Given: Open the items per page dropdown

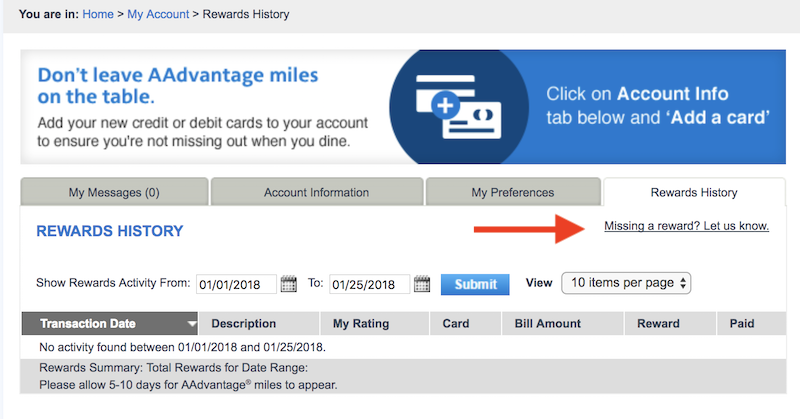Looking at the screenshot, I should (x=626, y=283).
